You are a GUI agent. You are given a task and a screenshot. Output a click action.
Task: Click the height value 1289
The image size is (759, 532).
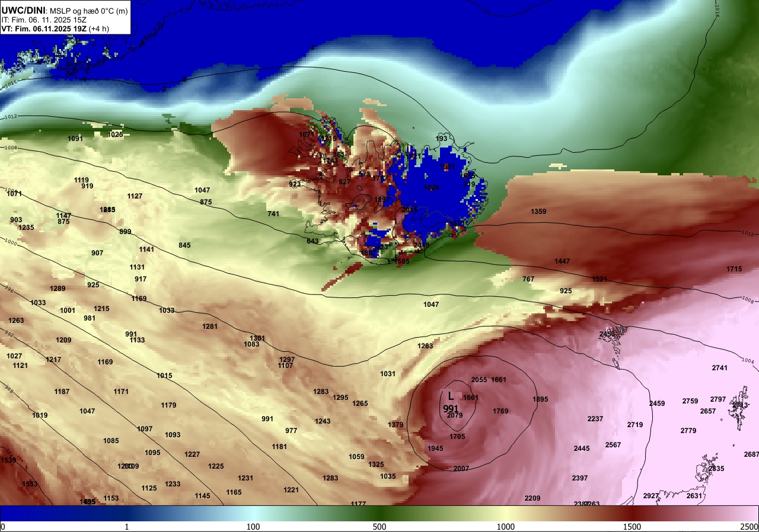tap(58, 289)
